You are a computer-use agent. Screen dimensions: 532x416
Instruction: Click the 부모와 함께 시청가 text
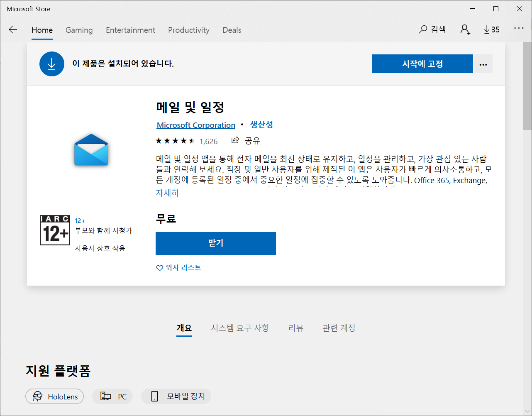pos(104,230)
